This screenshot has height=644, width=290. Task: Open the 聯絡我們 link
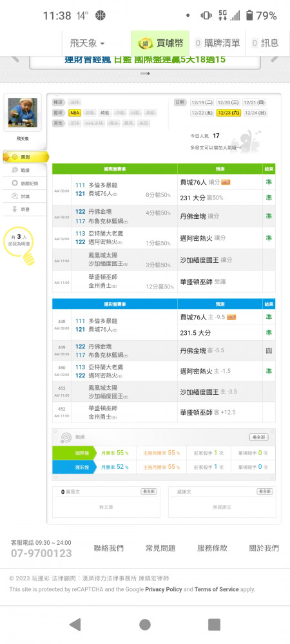coord(108,548)
